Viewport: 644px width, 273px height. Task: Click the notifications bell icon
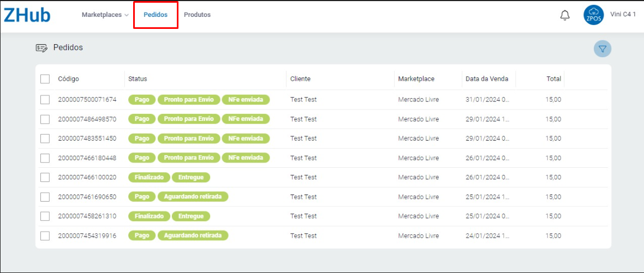[x=565, y=16]
